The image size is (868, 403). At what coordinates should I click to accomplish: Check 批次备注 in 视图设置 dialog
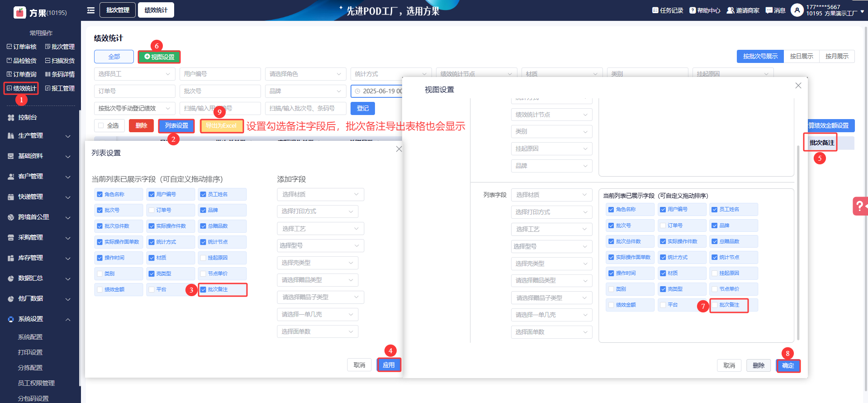[715, 305]
